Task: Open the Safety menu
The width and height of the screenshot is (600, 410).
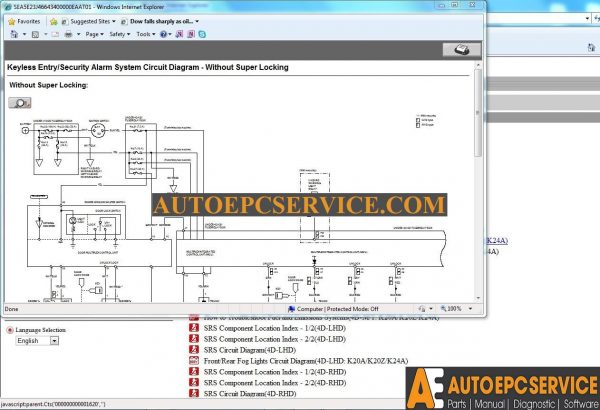Action: tap(119, 34)
